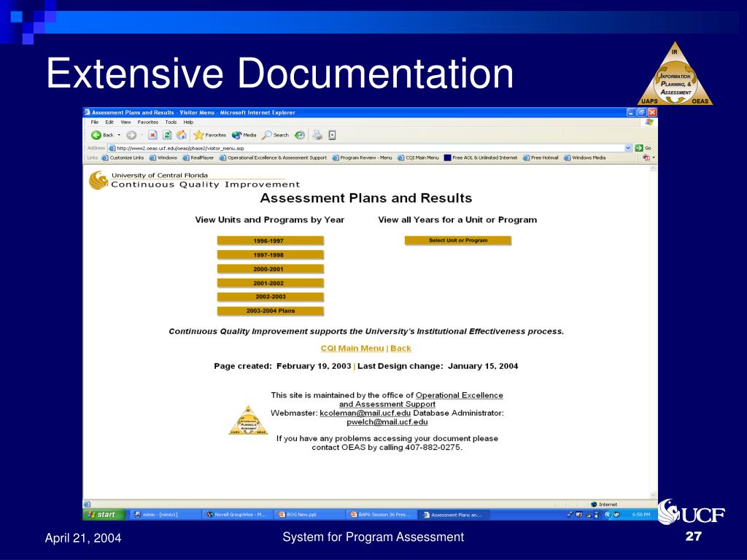Click the UCF Pegasus logo in page header
The height and width of the screenshot is (560, 747).
coord(98,180)
